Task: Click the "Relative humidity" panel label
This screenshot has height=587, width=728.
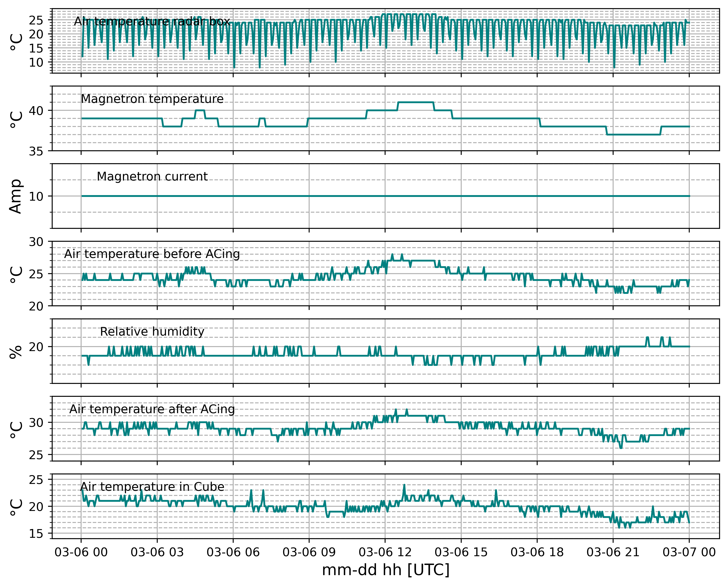Action: 152,331
